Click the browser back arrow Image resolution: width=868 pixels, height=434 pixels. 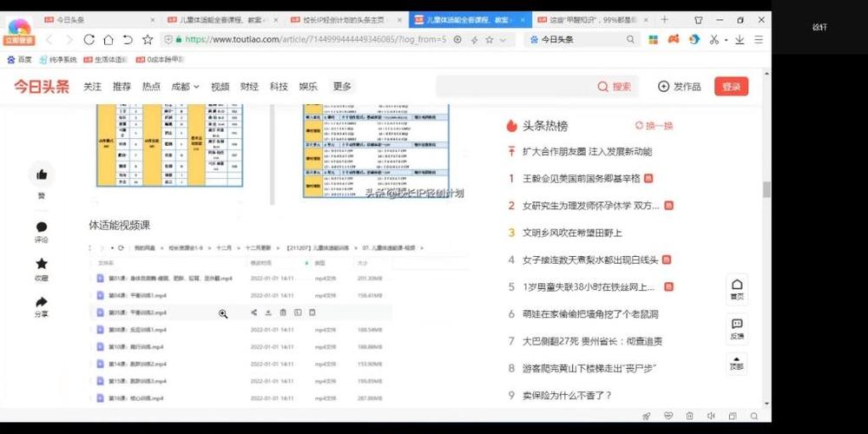49,40
